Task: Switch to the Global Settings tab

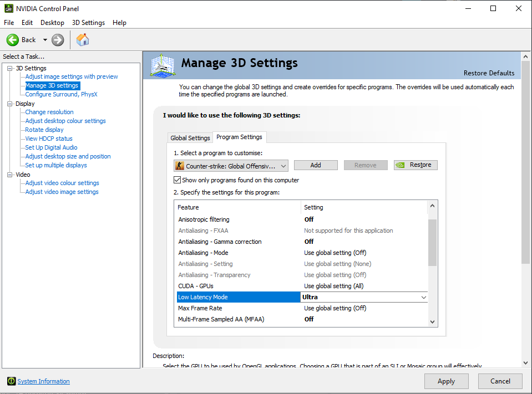Action: coord(190,138)
